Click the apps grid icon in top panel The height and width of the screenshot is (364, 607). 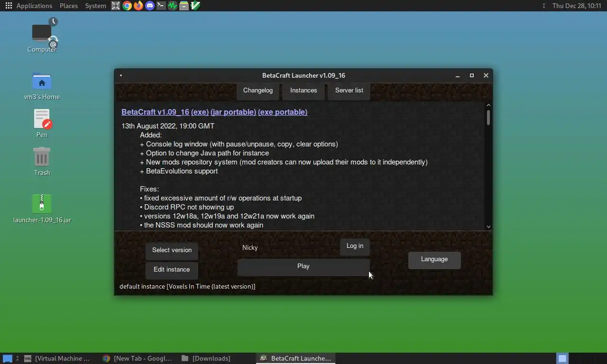pos(9,6)
